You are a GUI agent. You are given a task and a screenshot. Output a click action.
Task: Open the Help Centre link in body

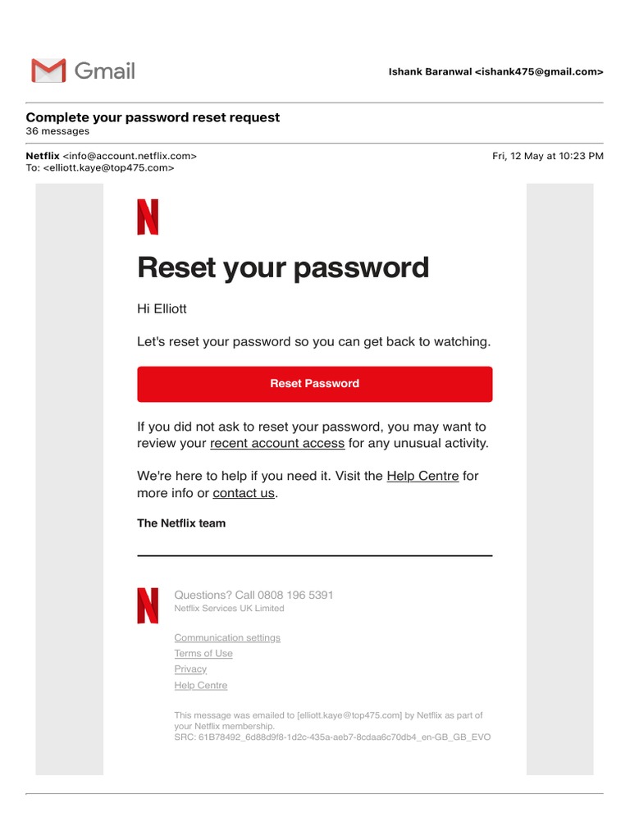pos(422,477)
